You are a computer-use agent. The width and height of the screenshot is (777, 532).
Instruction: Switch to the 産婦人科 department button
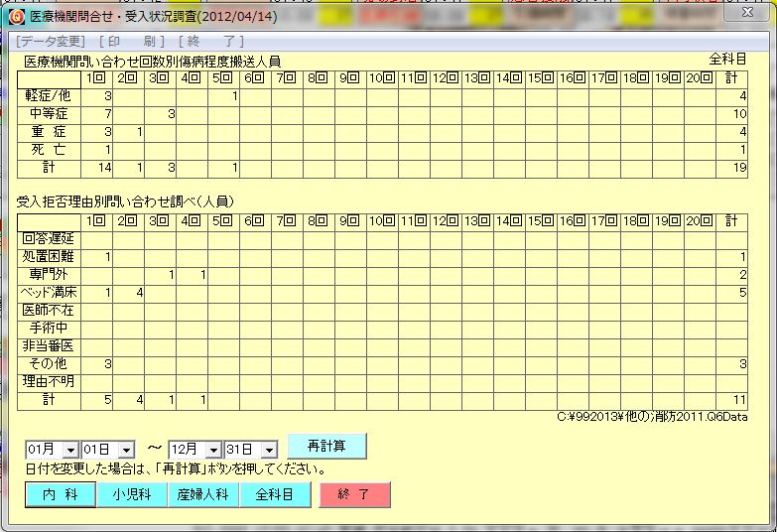tap(203, 494)
